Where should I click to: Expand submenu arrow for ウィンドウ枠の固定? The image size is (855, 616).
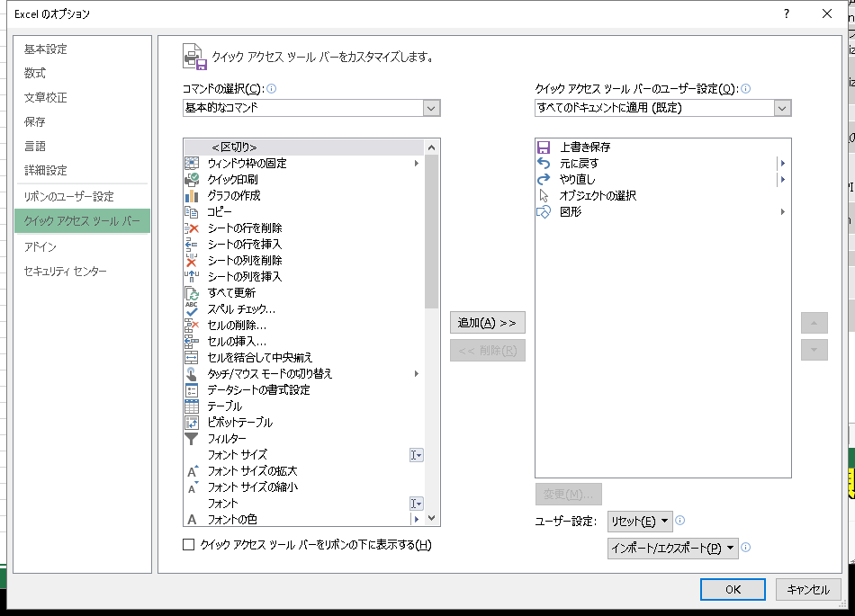[x=417, y=163]
